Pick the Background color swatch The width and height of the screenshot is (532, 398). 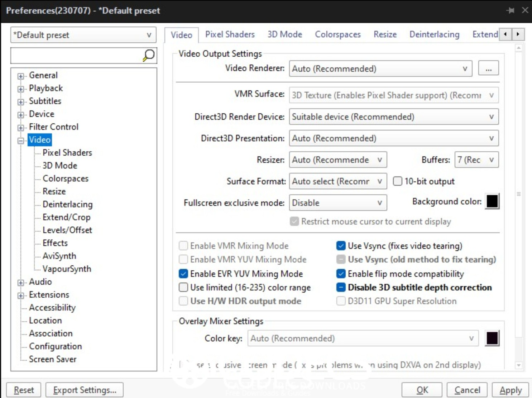[x=492, y=201]
